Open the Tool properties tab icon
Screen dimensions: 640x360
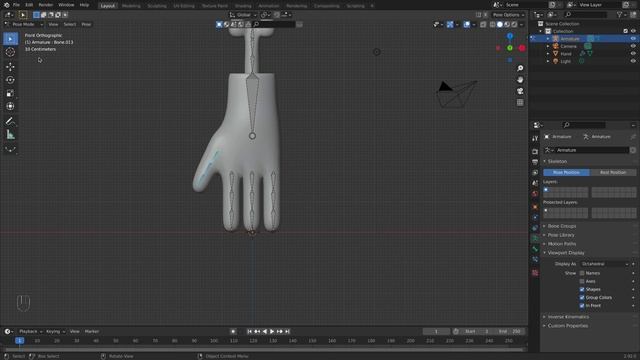pos(535,139)
